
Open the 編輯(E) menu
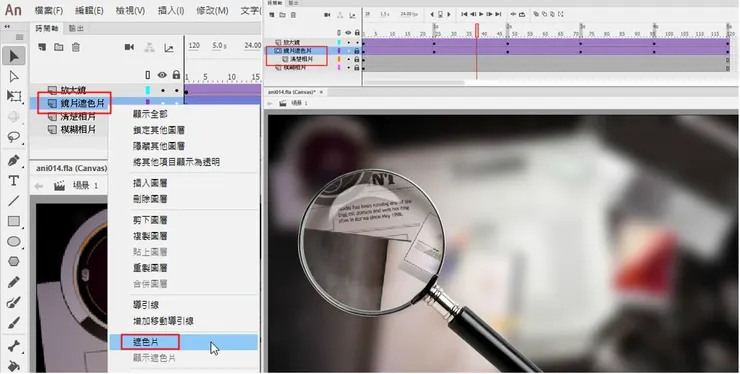[89, 10]
